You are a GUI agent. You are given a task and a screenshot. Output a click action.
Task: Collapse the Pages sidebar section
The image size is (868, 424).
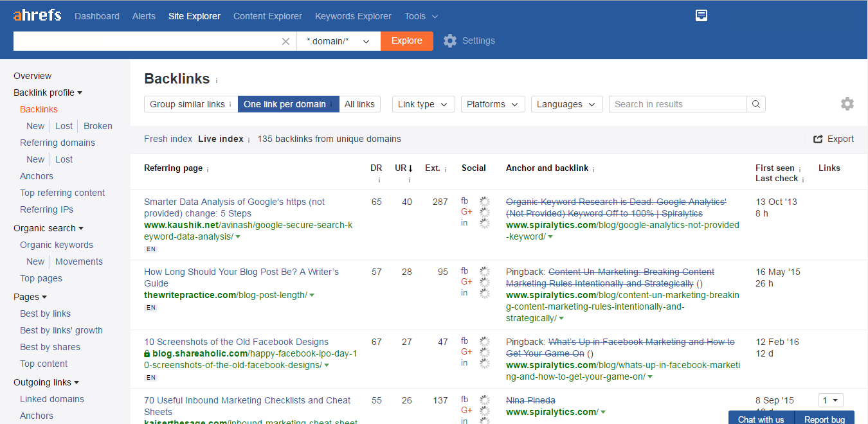click(x=30, y=297)
